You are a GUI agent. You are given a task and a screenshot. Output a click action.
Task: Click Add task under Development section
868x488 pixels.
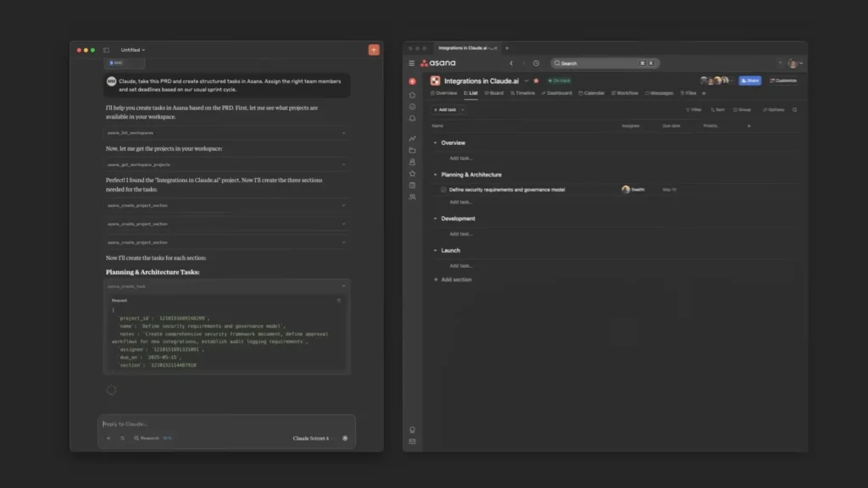460,234
